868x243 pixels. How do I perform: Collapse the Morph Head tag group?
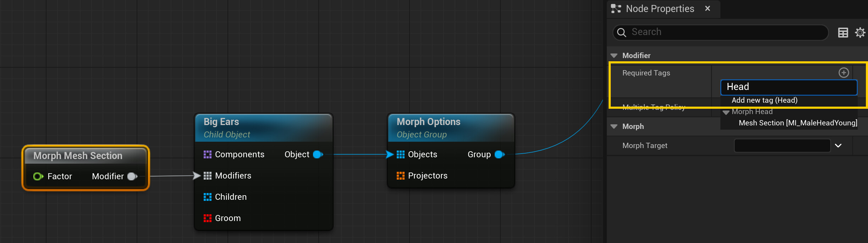[726, 112]
